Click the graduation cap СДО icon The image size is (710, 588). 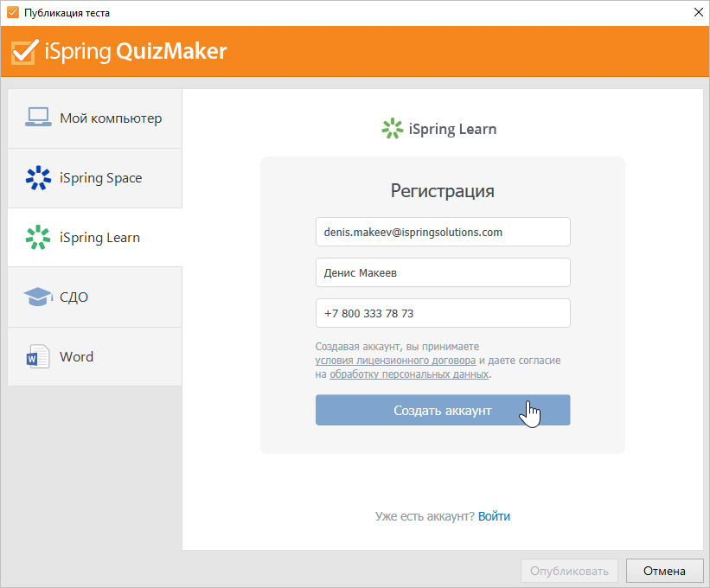coord(38,297)
